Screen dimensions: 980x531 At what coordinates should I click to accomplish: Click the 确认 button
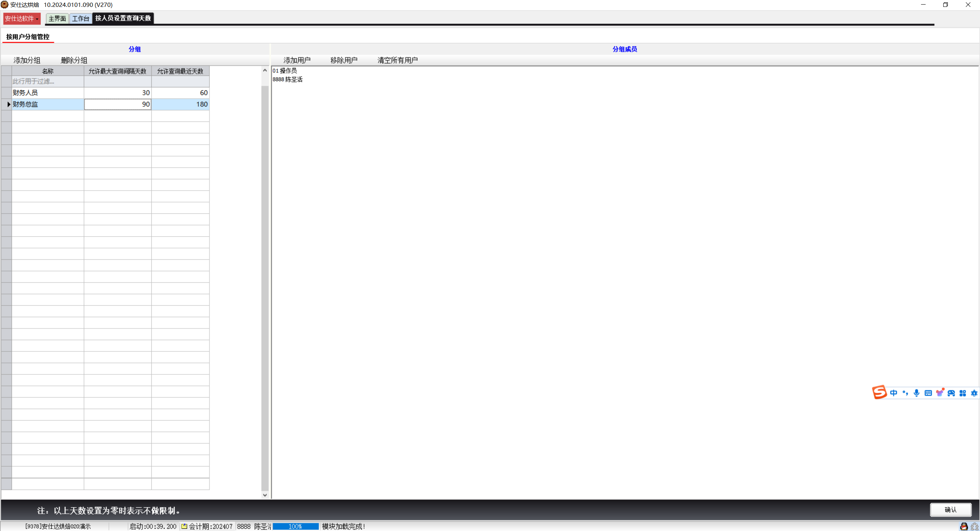point(950,510)
